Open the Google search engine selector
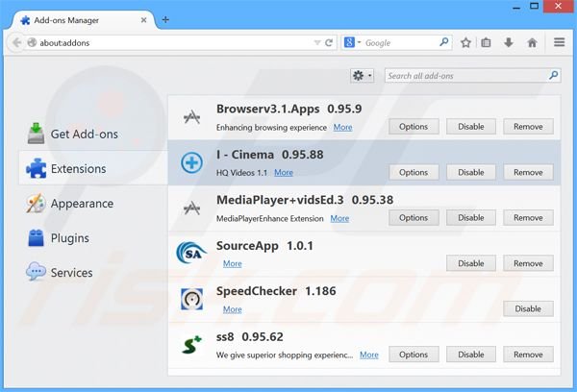 pos(352,42)
